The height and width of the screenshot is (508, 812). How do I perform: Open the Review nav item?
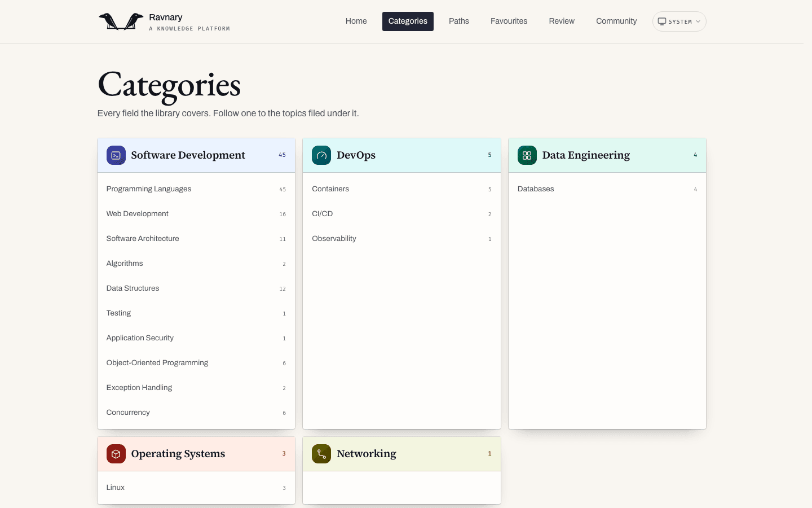(562, 21)
